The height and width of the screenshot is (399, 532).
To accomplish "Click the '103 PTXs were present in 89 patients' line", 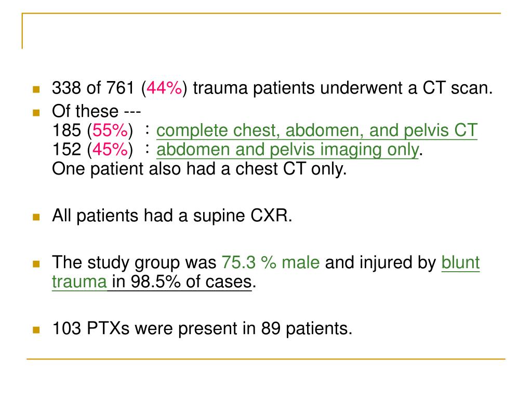I will [202, 328].
